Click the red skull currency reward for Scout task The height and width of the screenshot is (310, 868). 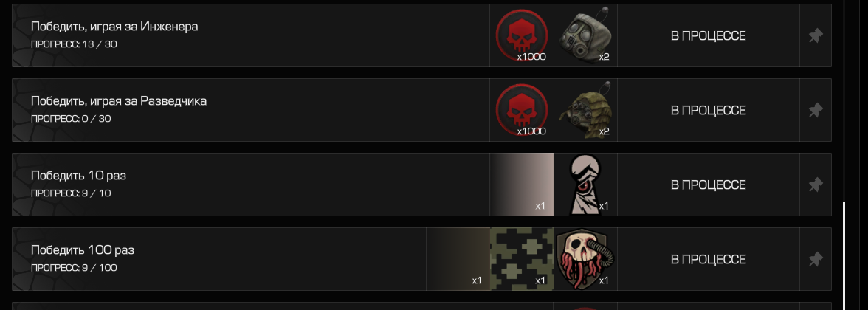(x=521, y=110)
